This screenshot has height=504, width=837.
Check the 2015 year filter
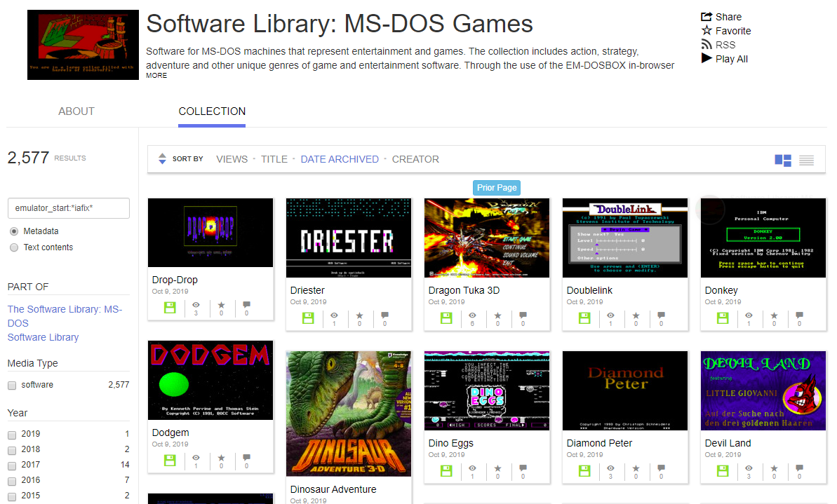coord(12,496)
